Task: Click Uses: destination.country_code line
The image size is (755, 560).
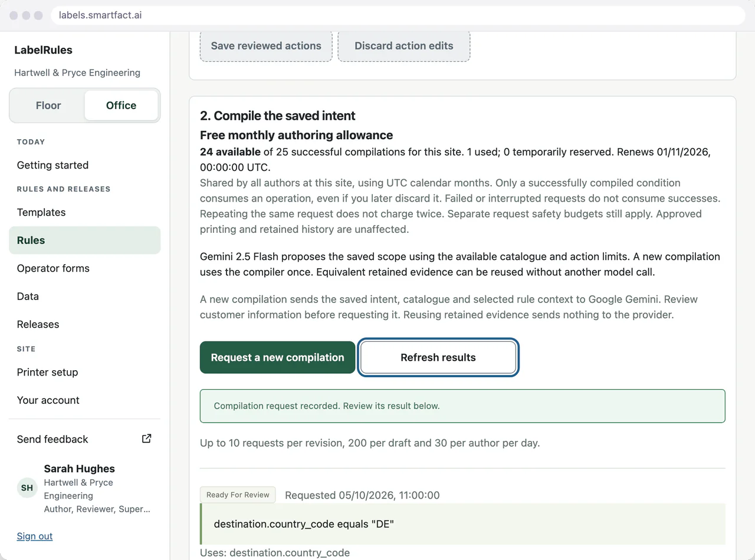Action: 275,553
